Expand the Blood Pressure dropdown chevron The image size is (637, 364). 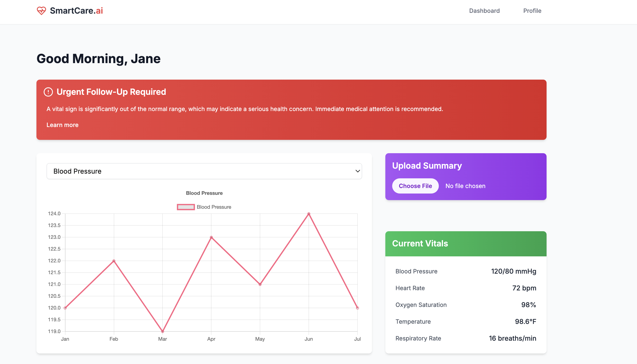tap(358, 171)
